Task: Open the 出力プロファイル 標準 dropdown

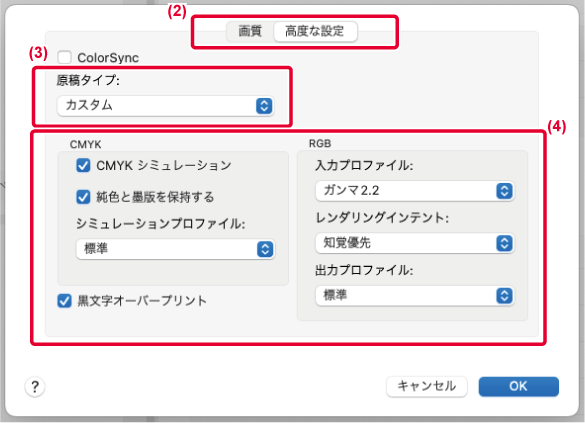Action: coord(415,296)
